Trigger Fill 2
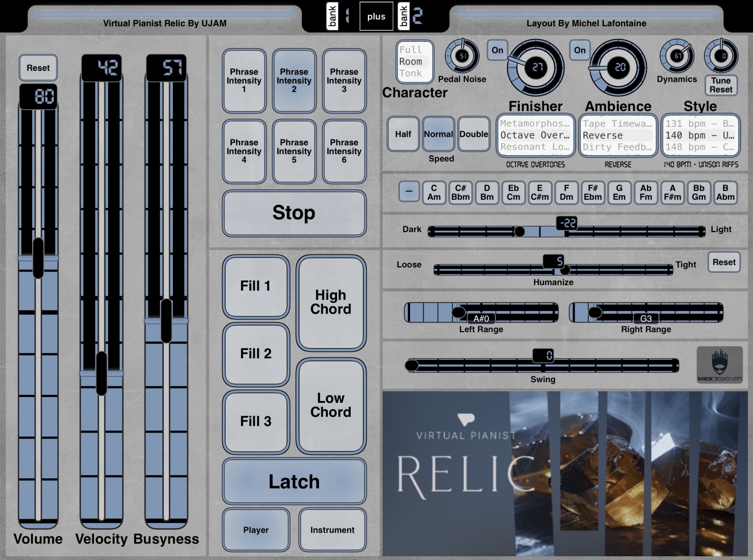753x560 pixels. (x=256, y=354)
